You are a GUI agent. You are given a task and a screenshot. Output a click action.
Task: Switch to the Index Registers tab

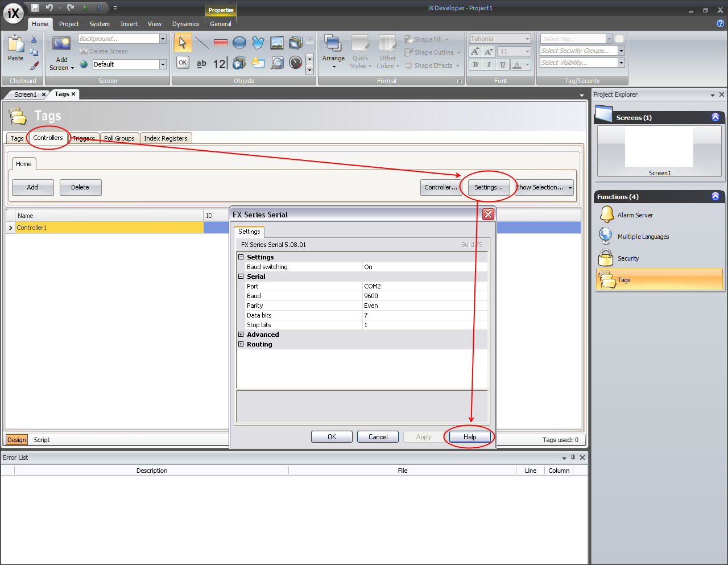[x=166, y=138]
